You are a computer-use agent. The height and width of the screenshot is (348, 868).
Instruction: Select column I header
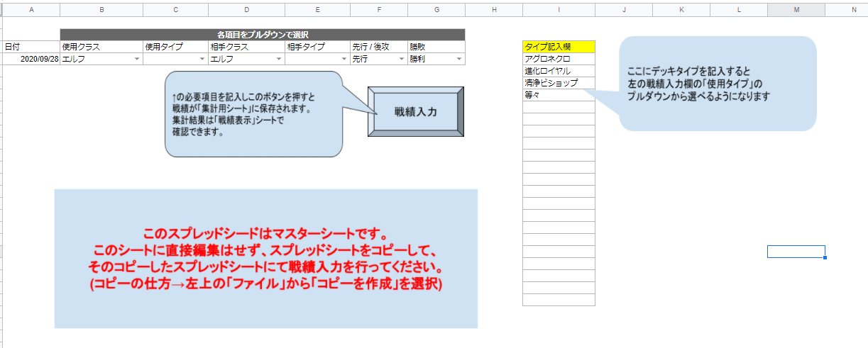pos(559,9)
